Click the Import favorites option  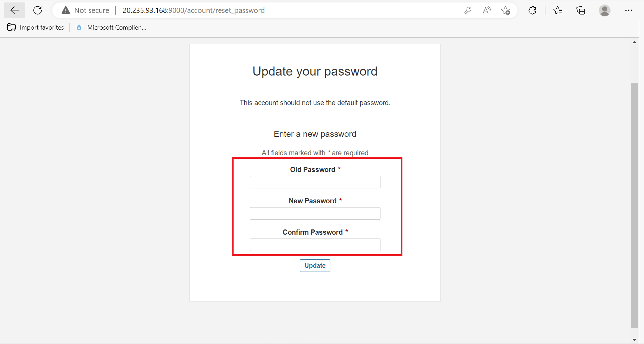pyautogui.click(x=35, y=27)
